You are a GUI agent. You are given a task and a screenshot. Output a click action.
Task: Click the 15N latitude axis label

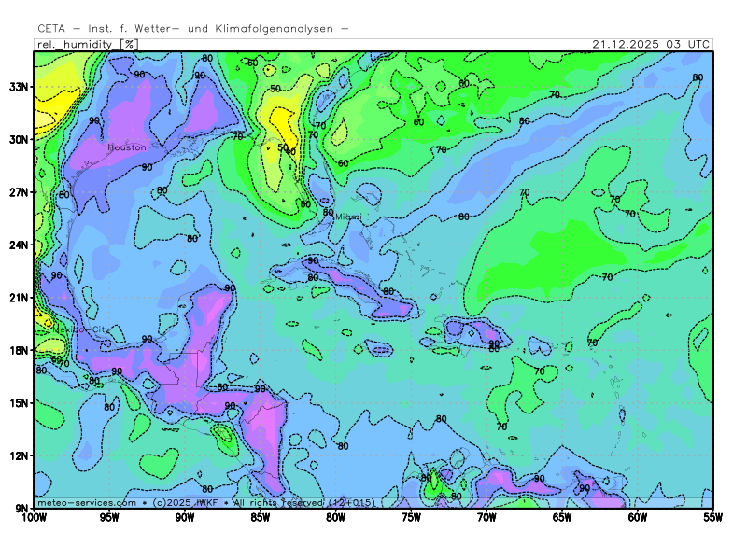[x=20, y=403]
